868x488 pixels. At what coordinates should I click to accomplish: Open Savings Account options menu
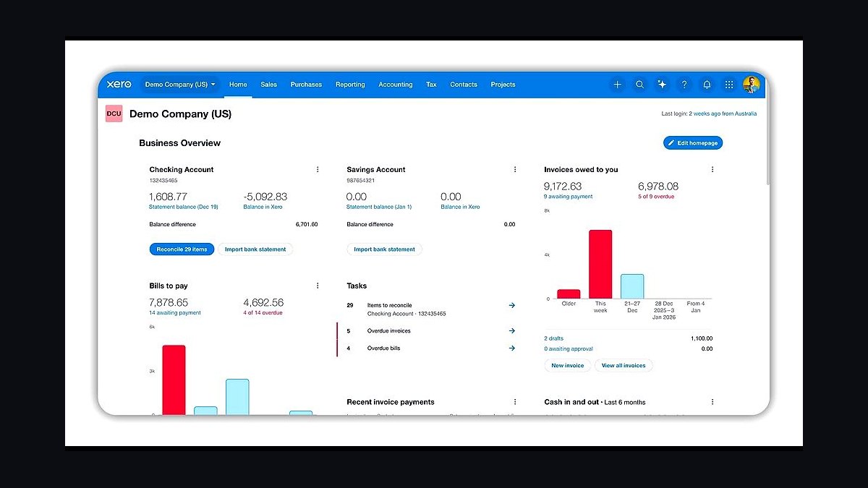(515, 169)
